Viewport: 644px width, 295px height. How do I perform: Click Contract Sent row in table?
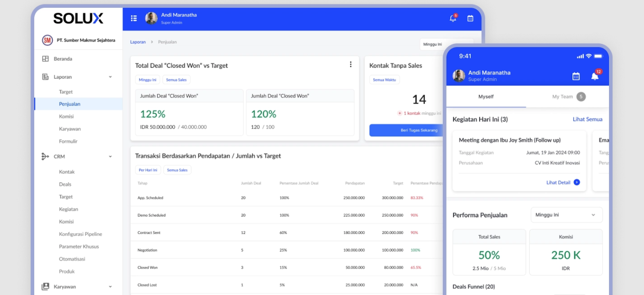point(287,233)
